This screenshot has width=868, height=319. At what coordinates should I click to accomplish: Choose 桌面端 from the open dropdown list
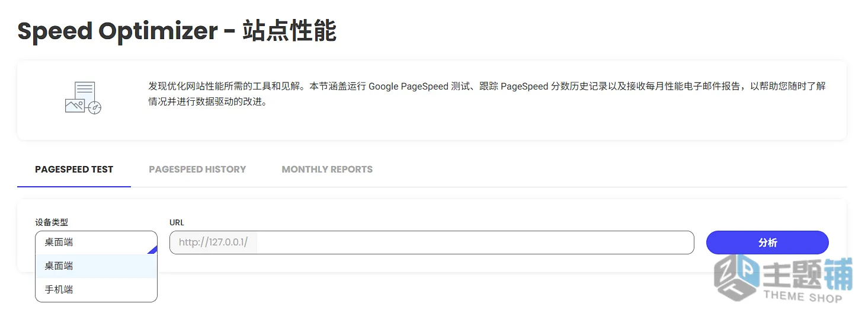(96, 266)
